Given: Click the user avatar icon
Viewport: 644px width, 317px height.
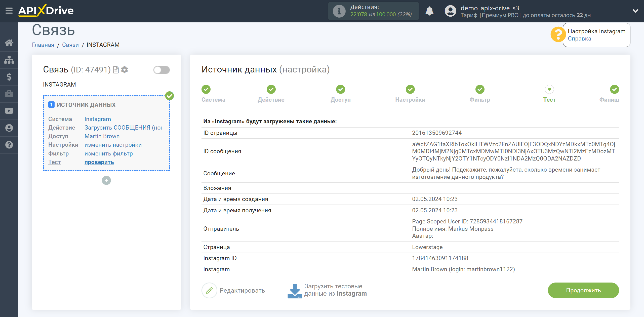Looking at the screenshot, I should pyautogui.click(x=450, y=11).
